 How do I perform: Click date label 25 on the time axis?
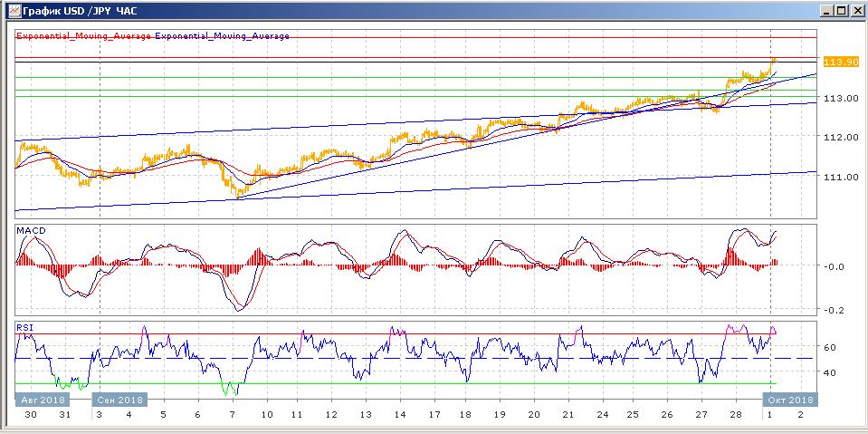tap(633, 415)
